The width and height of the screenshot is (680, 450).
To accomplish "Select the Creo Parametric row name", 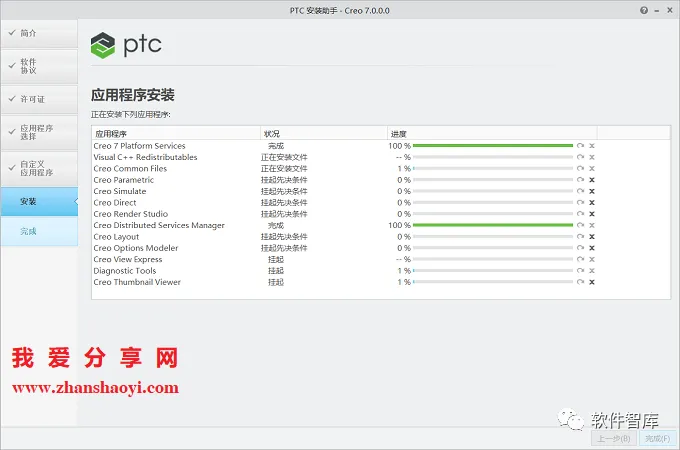I will click(124, 179).
